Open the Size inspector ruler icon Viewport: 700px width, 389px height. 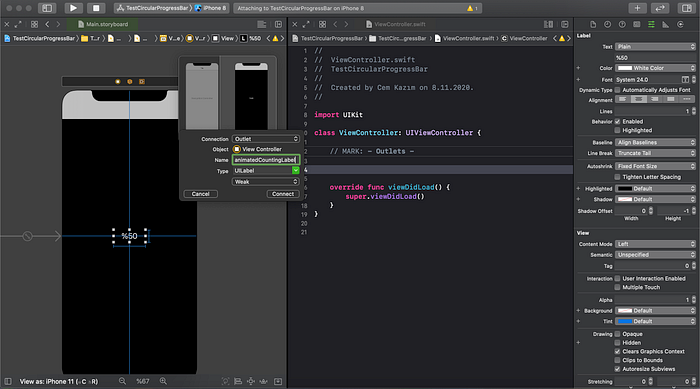tap(665, 25)
